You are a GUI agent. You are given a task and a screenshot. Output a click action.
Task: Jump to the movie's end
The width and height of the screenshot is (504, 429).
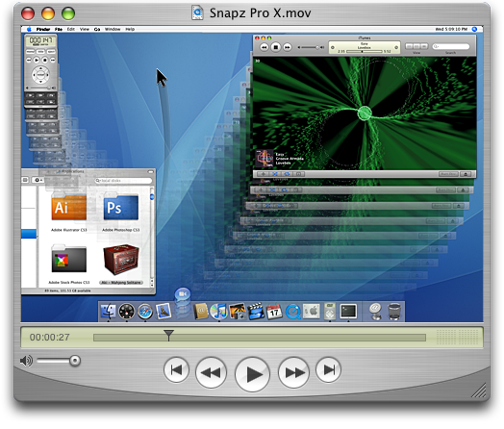tap(328, 370)
